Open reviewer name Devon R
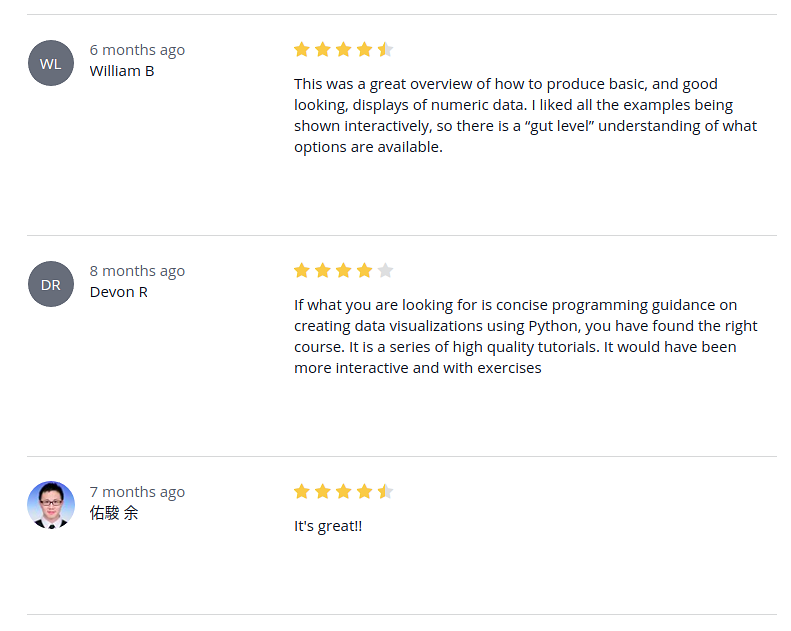Screen dimensions: 791x631 point(119,292)
